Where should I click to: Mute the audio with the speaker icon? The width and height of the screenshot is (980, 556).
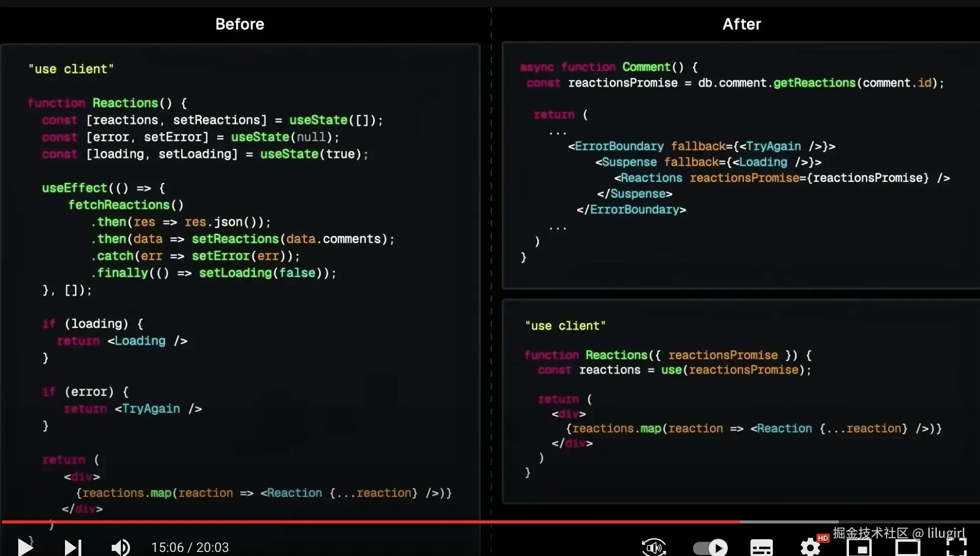click(x=120, y=547)
